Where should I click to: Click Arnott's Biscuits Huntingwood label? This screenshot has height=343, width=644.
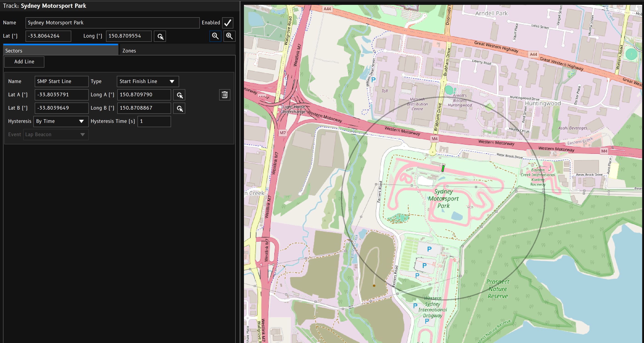click(x=460, y=100)
